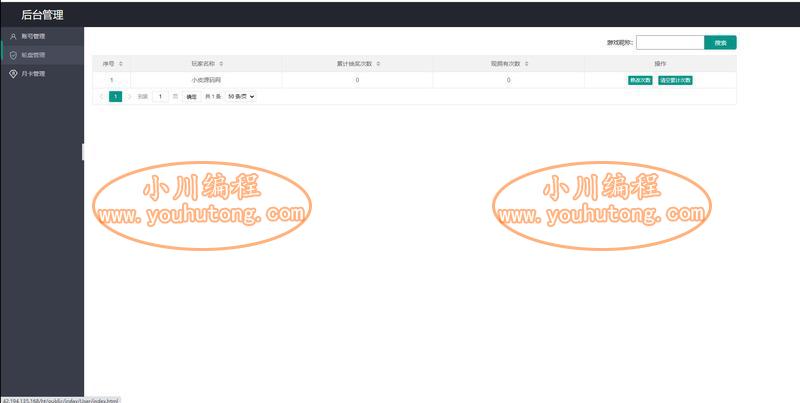The width and height of the screenshot is (800, 403).
Task: Focus the 游戏昵称 search input field
Action: [670, 43]
